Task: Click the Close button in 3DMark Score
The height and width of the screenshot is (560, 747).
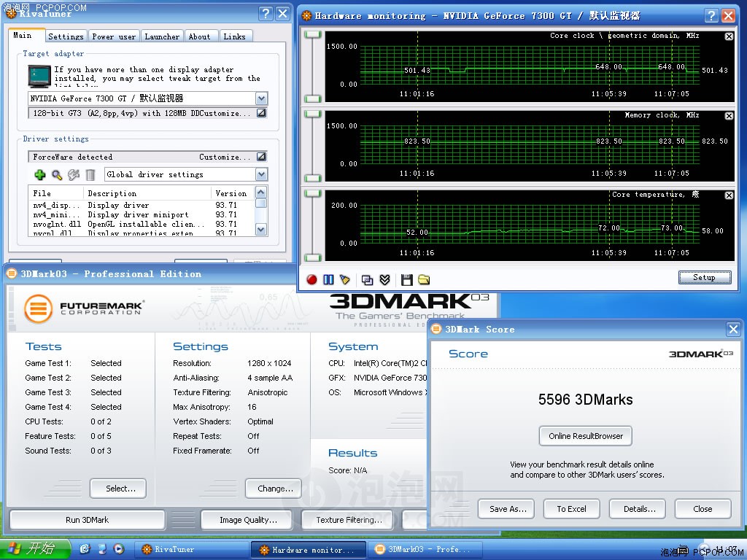Action: coord(703,509)
